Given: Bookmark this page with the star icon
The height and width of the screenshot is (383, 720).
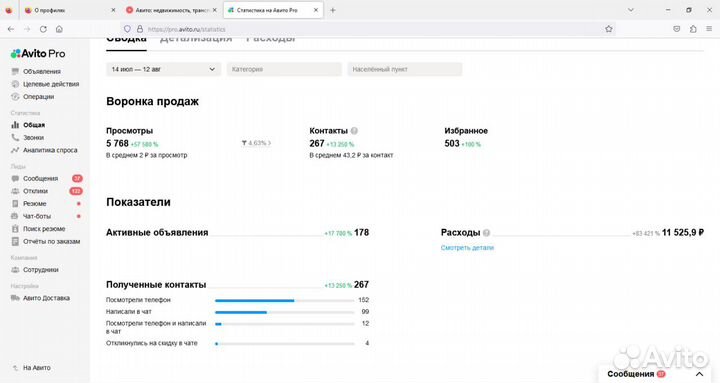Looking at the screenshot, I should pos(609,29).
